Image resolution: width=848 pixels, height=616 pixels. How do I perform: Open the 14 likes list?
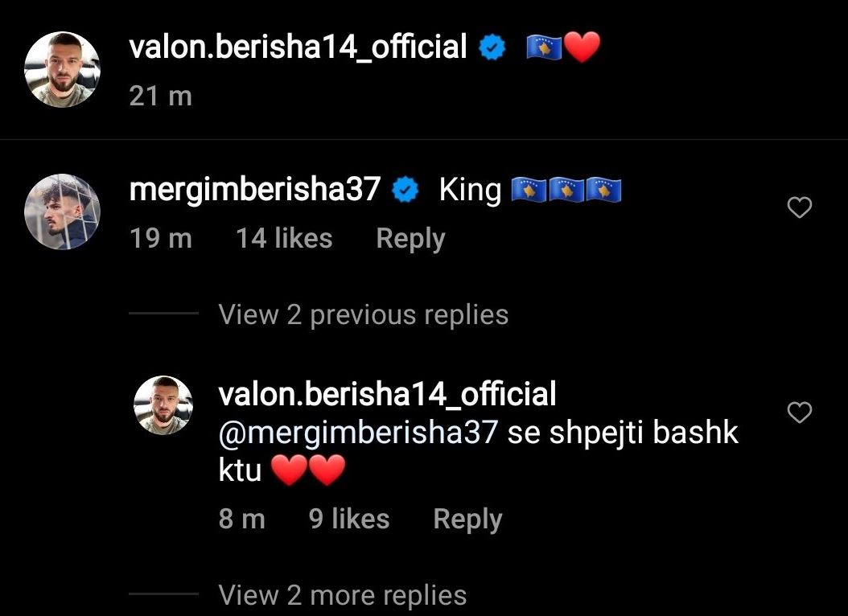(284, 238)
